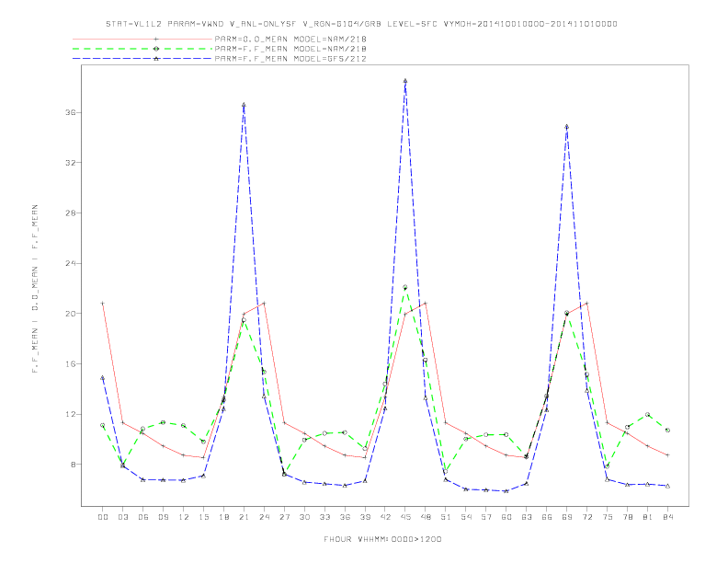
Task: Click the x-axis tick label 27
Action: (284, 517)
